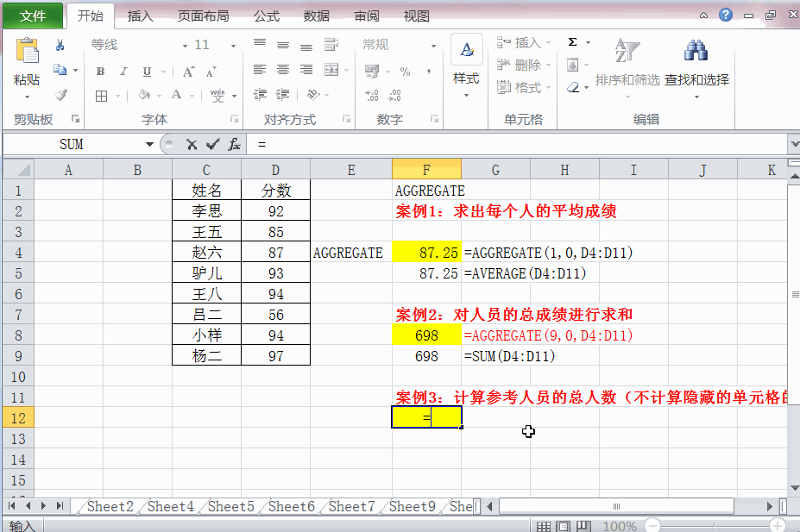
Task: Open the font size dropdown
Action: coord(233,46)
